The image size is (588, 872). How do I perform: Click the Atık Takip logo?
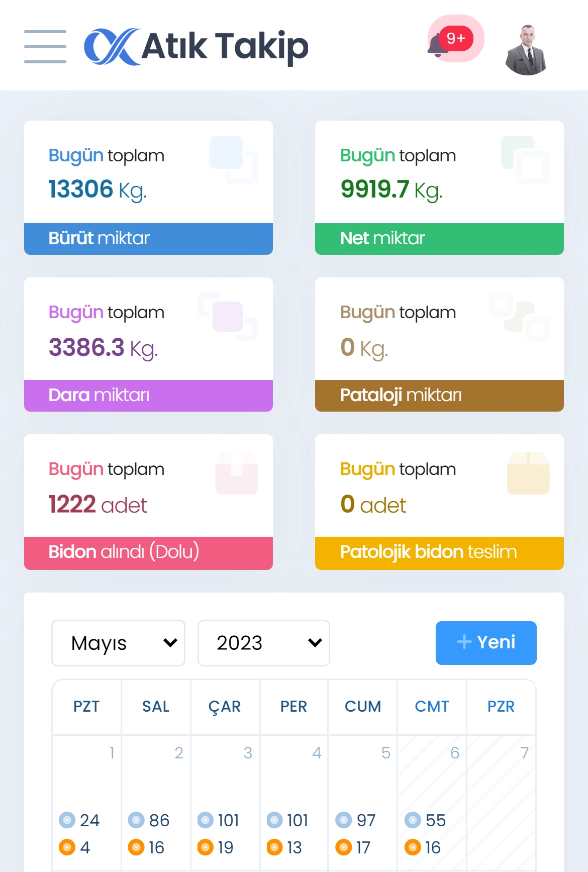click(196, 47)
